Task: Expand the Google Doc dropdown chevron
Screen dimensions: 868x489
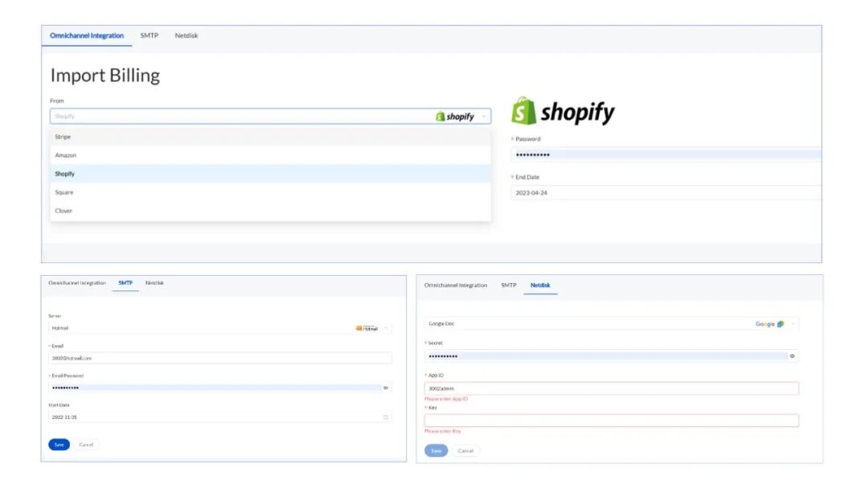Action: pyautogui.click(x=792, y=324)
